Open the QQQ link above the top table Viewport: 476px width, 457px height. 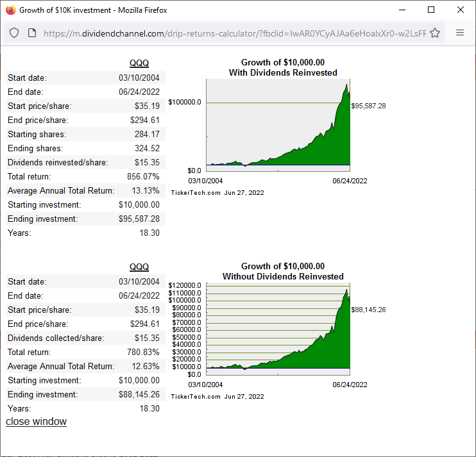pyautogui.click(x=139, y=63)
